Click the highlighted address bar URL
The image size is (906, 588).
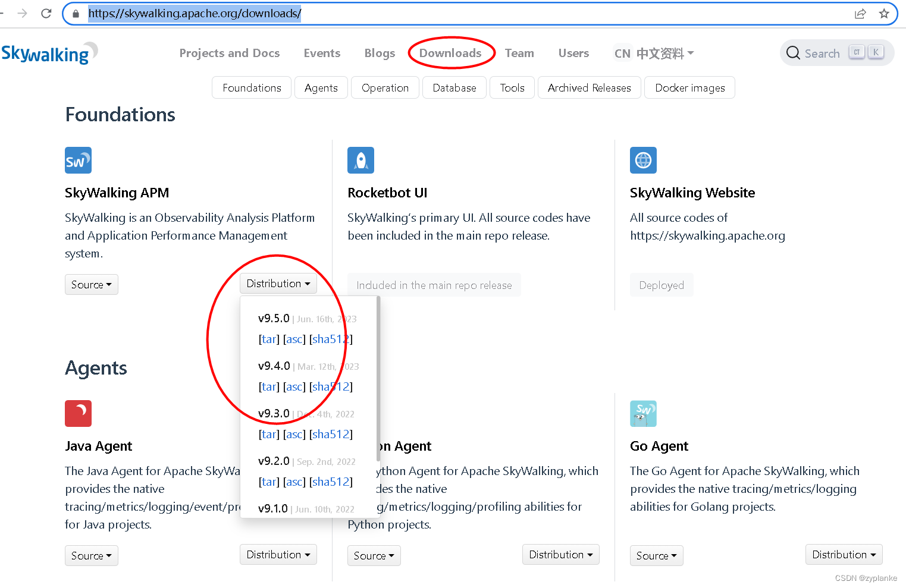tap(195, 13)
